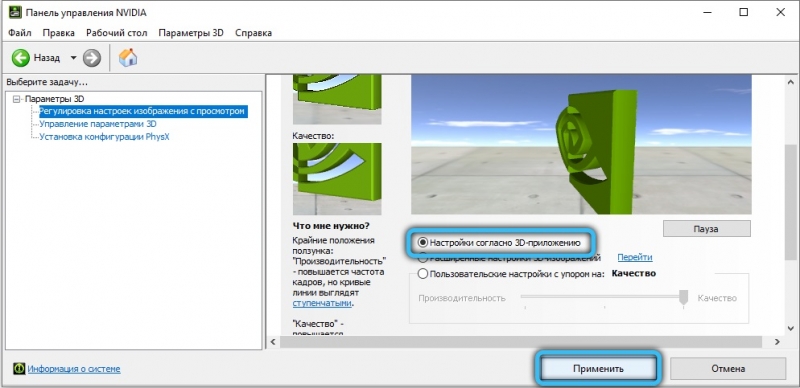This screenshot has width=800, height=388.
Task: Open the Правка menu
Action: click(x=59, y=33)
